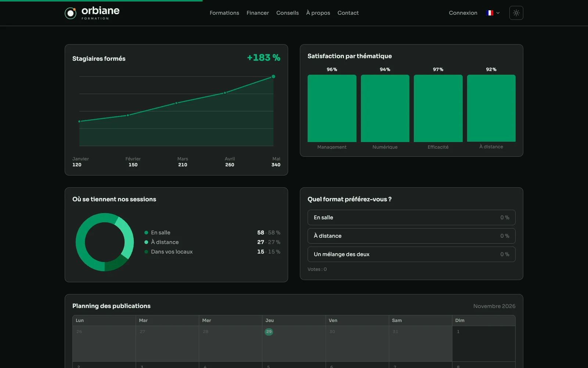Select calendar day 26 under Lun
588x368 pixels.
[104, 343]
